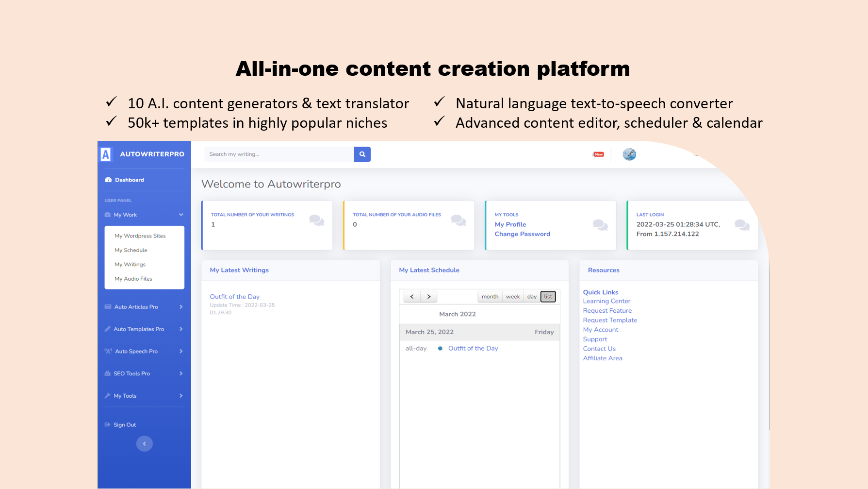Click the Auto Speech Pro icon
This screenshot has height=489, width=868.
point(108,351)
